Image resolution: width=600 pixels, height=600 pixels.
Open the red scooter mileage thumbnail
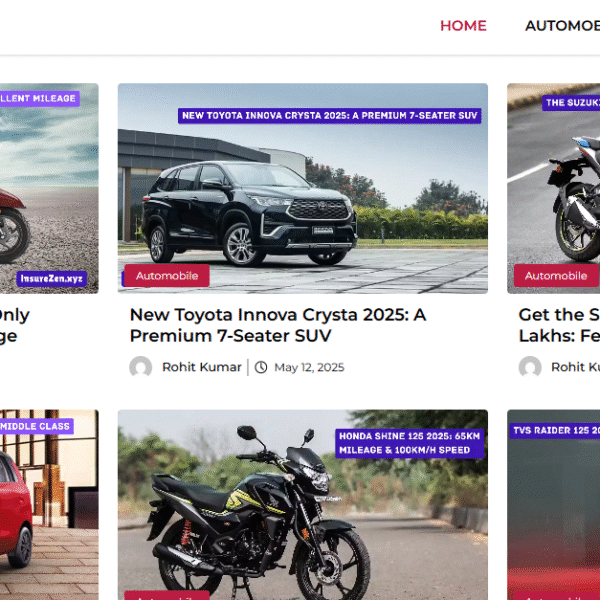(49, 188)
